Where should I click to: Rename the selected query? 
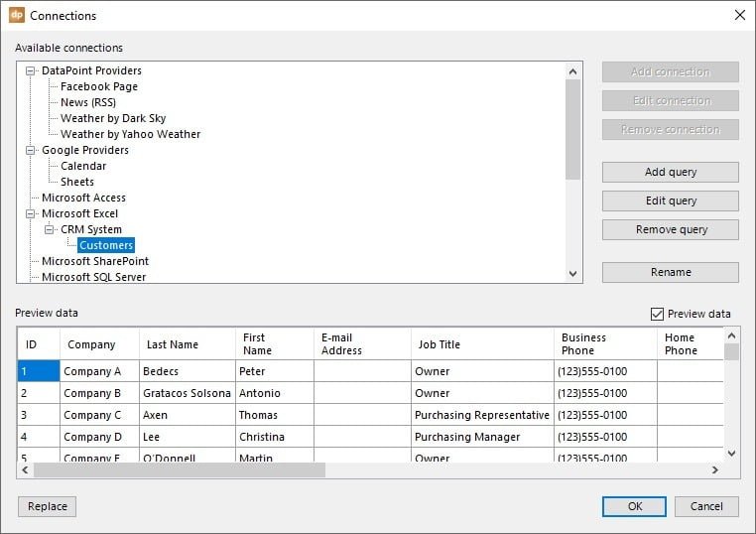[x=670, y=272]
